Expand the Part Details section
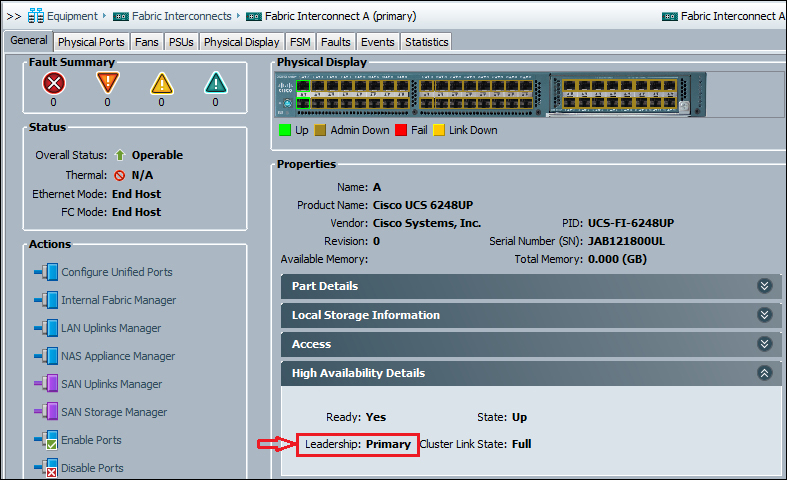The image size is (787, 480). point(764,286)
